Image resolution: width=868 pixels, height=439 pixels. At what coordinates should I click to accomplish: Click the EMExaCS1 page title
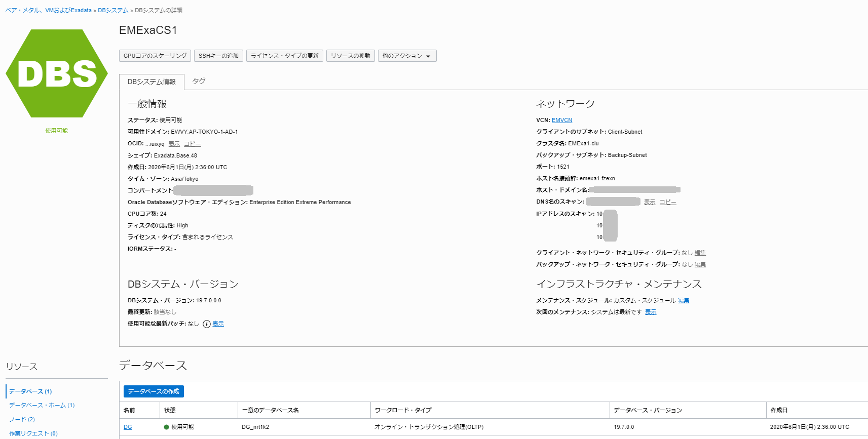point(148,30)
